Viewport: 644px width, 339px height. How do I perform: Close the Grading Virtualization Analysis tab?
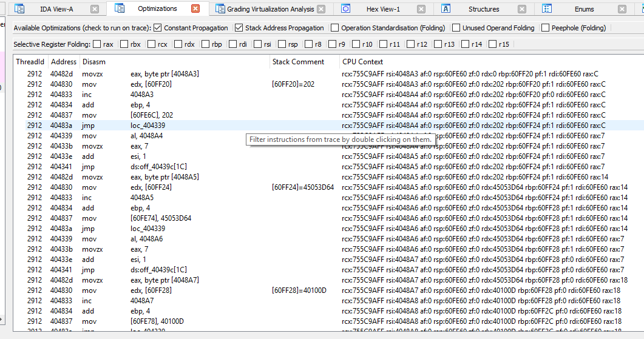(321, 9)
